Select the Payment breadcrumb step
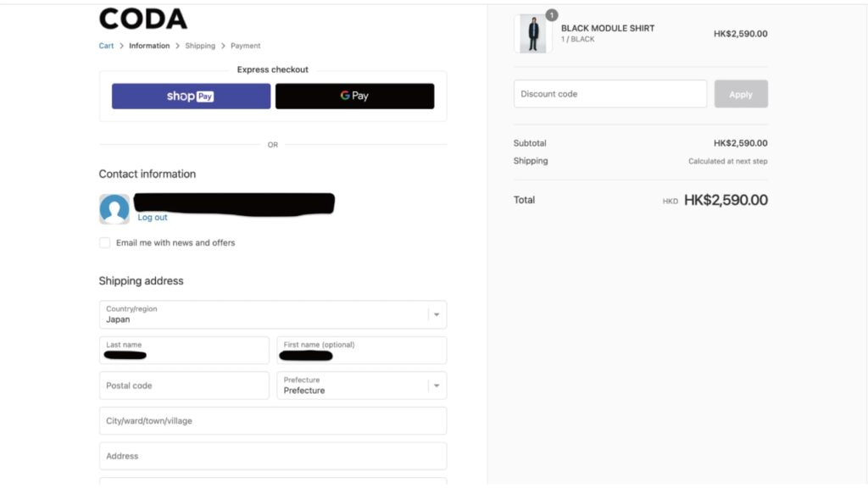Screen dimensions: 868x488 tap(245, 46)
